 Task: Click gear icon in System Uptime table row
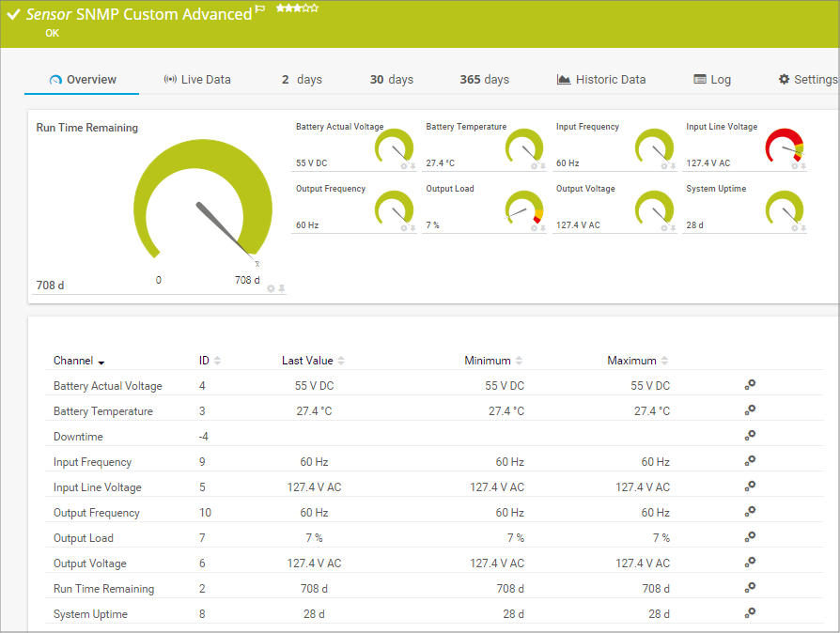pos(750,613)
